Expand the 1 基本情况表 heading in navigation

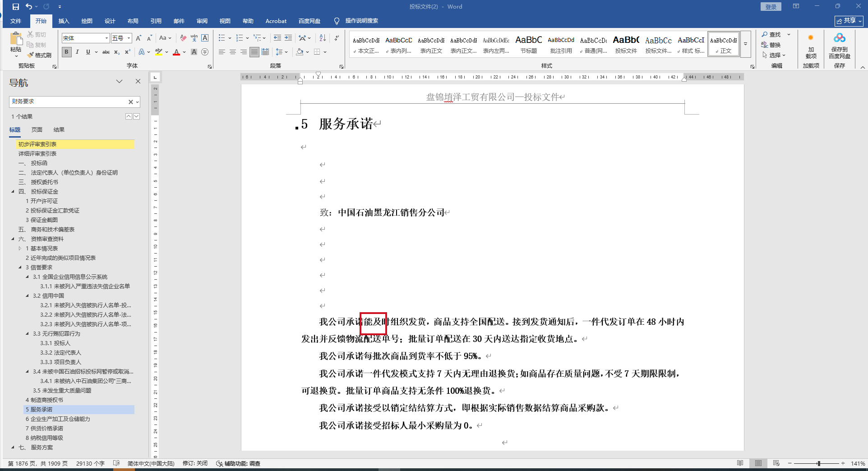(x=20, y=249)
